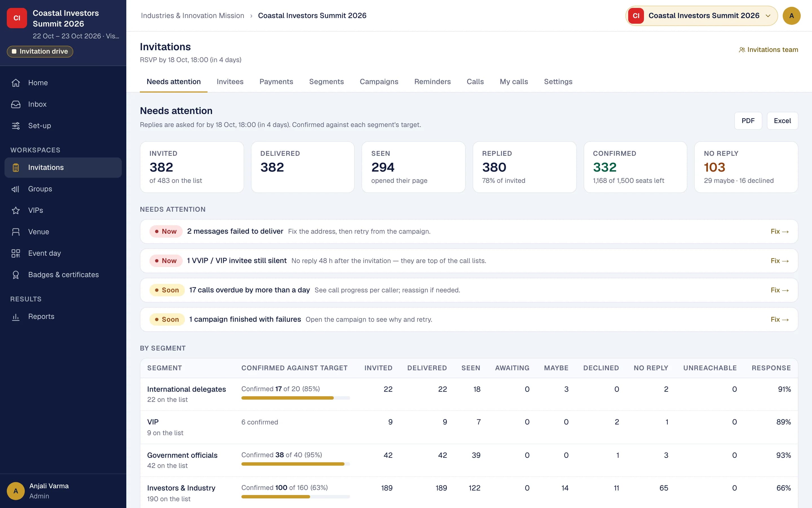
Task: Switch to the My calls tab
Action: pos(514,82)
